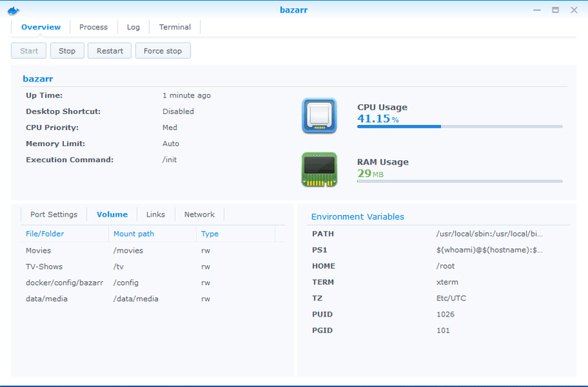The width and height of the screenshot is (588, 387).
Task: Click the rw type in Movies row
Action: [x=206, y=250]
